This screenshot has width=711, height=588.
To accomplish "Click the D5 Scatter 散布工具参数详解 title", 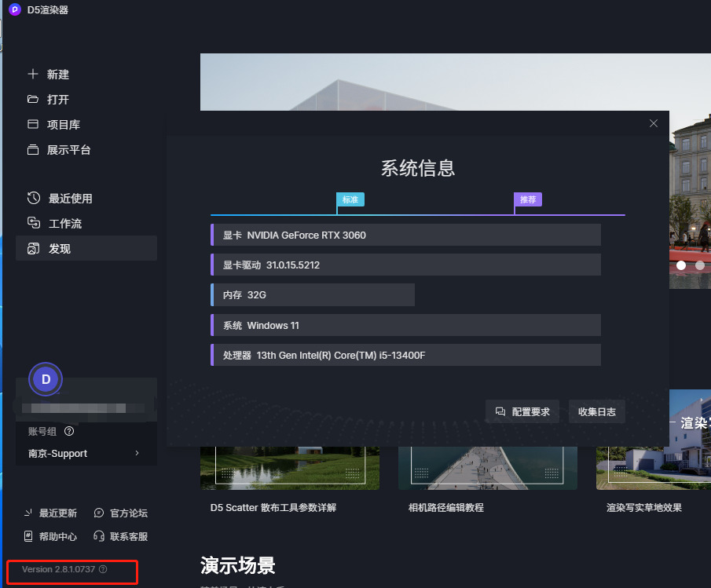I will click(x=273, y=507).
